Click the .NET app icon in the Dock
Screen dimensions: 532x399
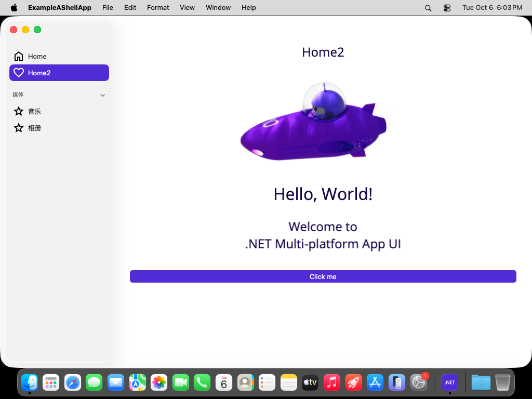pos(450,382)
